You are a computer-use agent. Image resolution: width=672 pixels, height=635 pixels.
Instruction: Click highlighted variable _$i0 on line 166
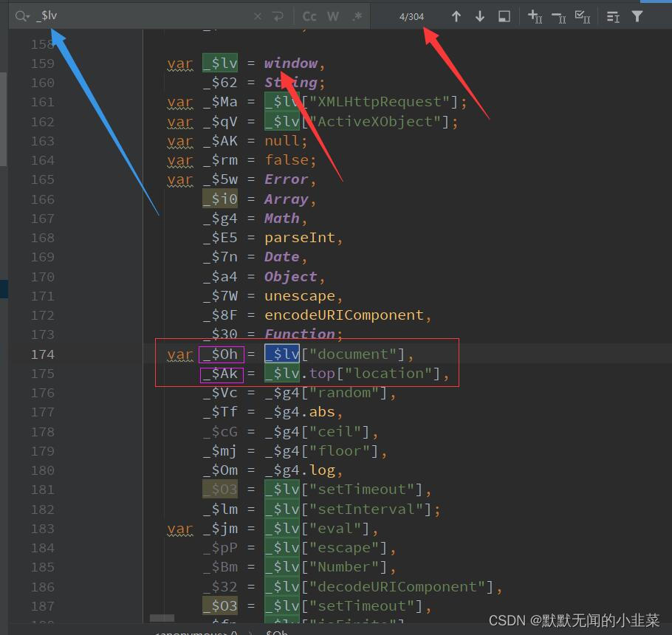[220, 199]
